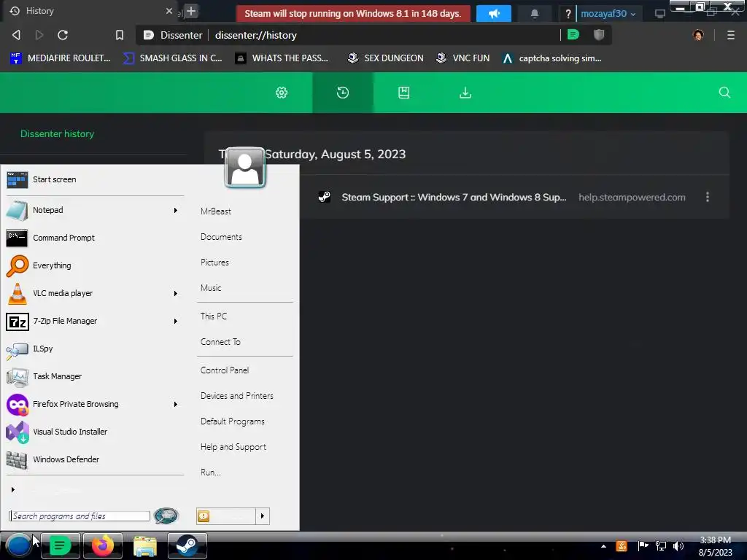Click the user account picture thumbnail
This screenshot has height=560, width=747.
pyautogui.click(x=245, y=168)
